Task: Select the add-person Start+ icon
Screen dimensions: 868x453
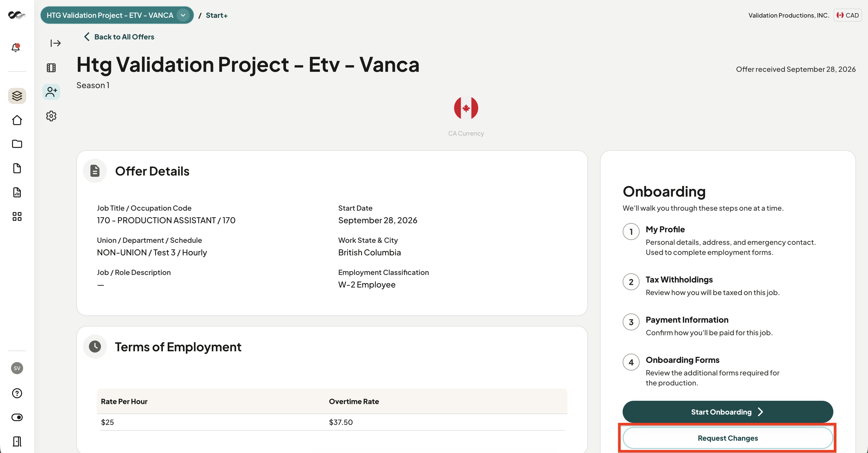Action: (51, 92)
